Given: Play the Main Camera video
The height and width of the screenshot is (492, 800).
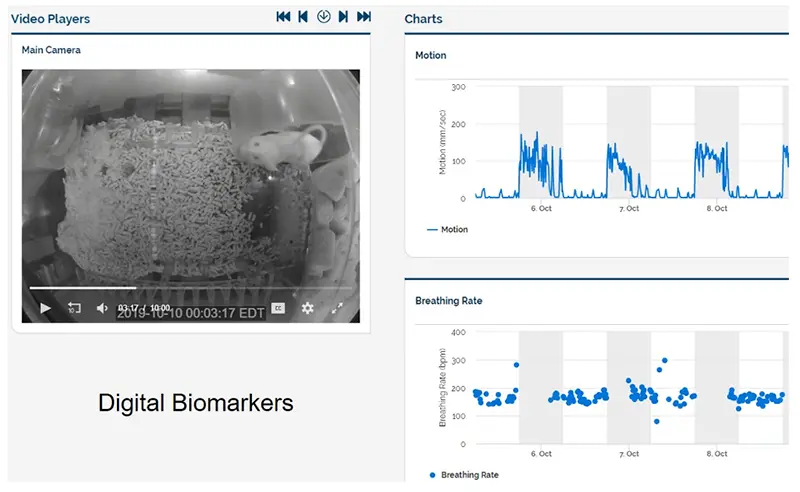Looking at the screenshot, I should 45,308.
